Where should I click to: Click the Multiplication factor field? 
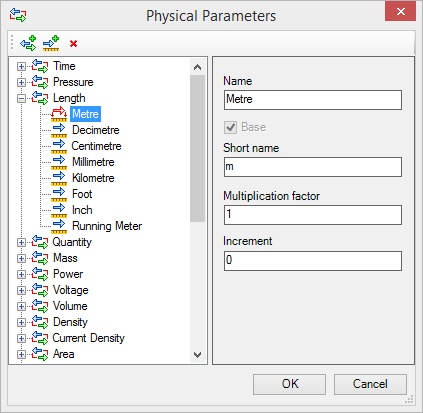313,214
